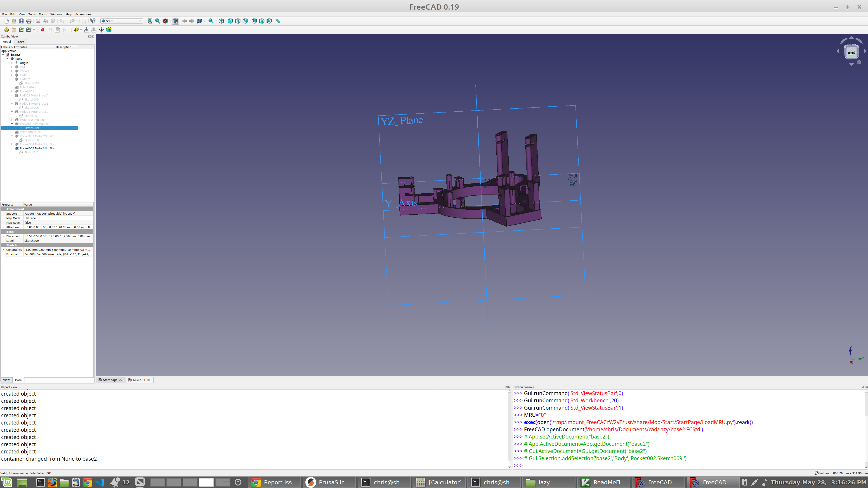Click the Fit Selection zoom icon
The width and height of the screenshot is (868, 488).
click(x=158, y=21)
